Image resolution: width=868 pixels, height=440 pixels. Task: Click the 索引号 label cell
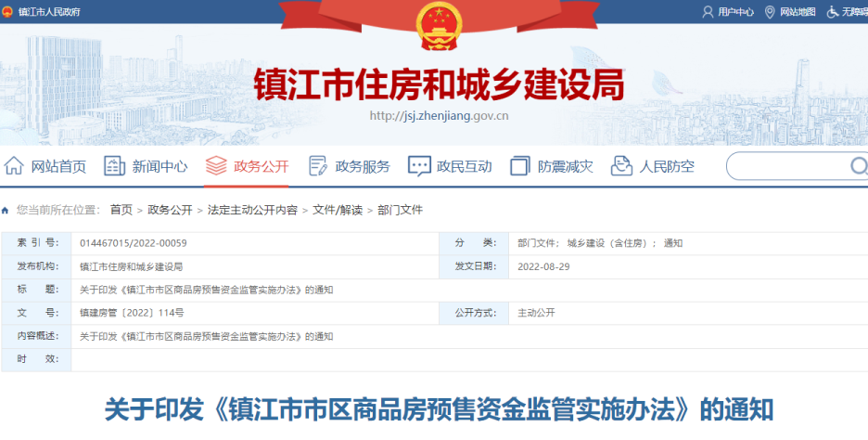tap(36, 243)
